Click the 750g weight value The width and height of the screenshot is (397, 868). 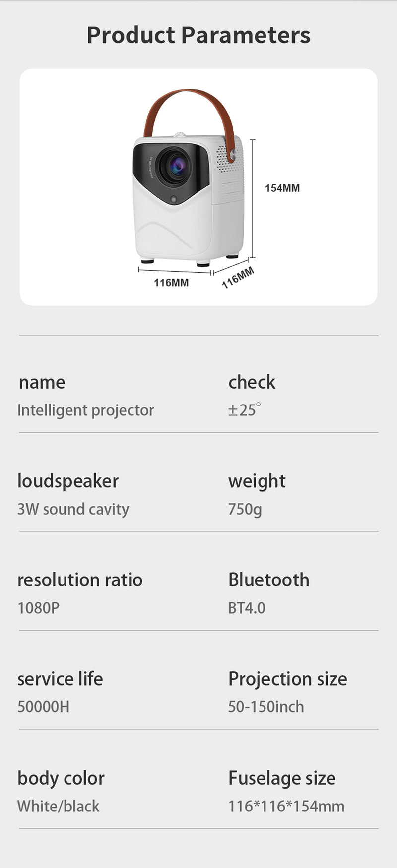[x=245, y=509]
